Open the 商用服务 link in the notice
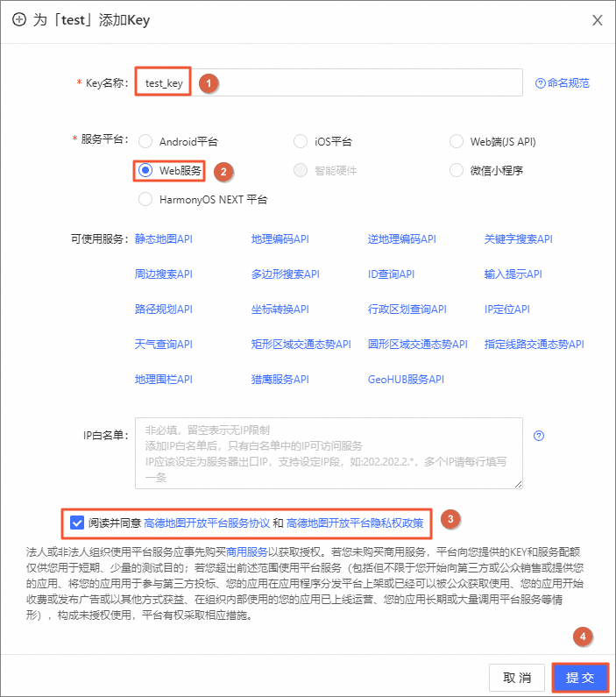This screenshot has height=697, width=616. click(247, 552)
